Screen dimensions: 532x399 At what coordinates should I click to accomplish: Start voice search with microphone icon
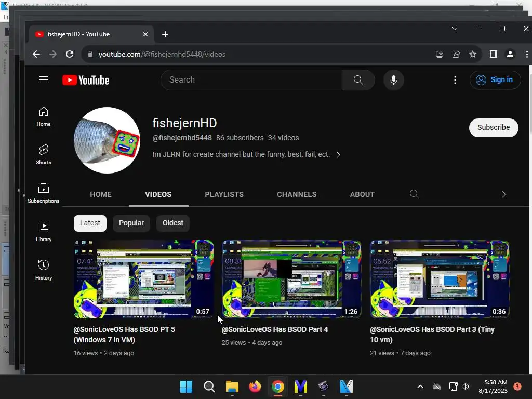point(394,80)
